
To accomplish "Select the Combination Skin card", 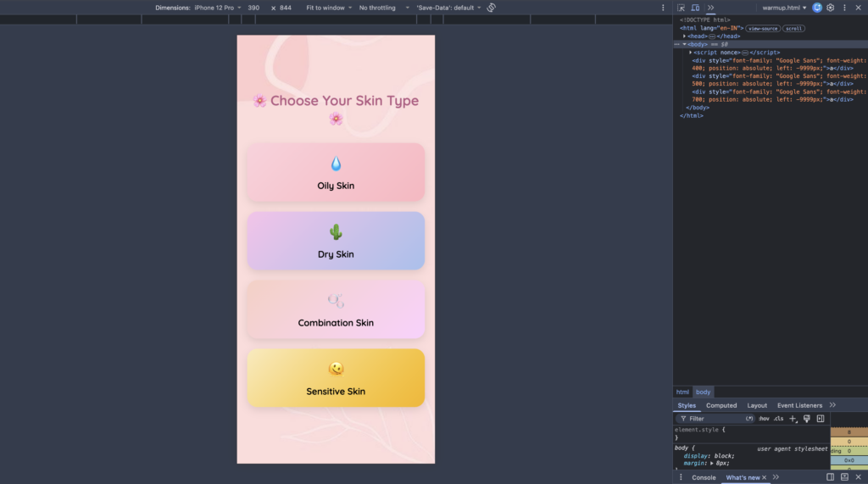I will [x=336, y=309].
